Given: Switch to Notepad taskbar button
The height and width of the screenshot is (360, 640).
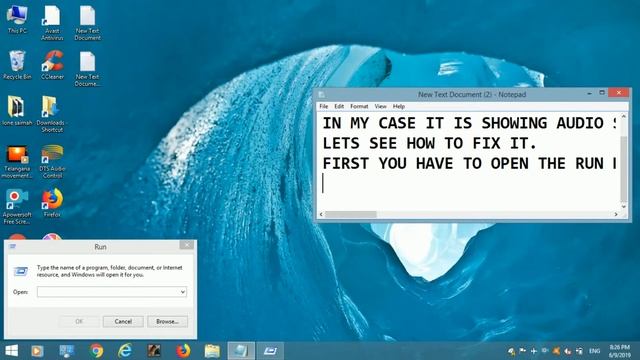Looking at the screenshot, I should tap(241, 351).
